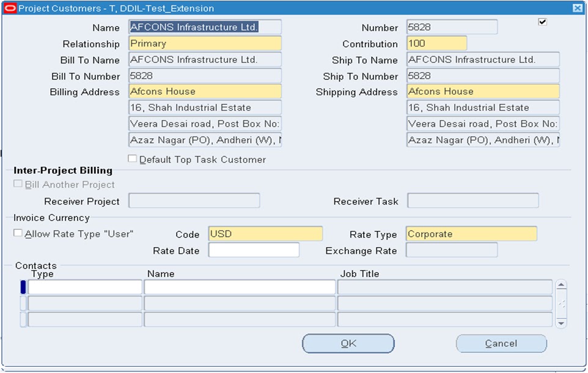Click the first Name cell under Contacts
588x373 pixels.
pyautogui.click(x=238, y=286)
